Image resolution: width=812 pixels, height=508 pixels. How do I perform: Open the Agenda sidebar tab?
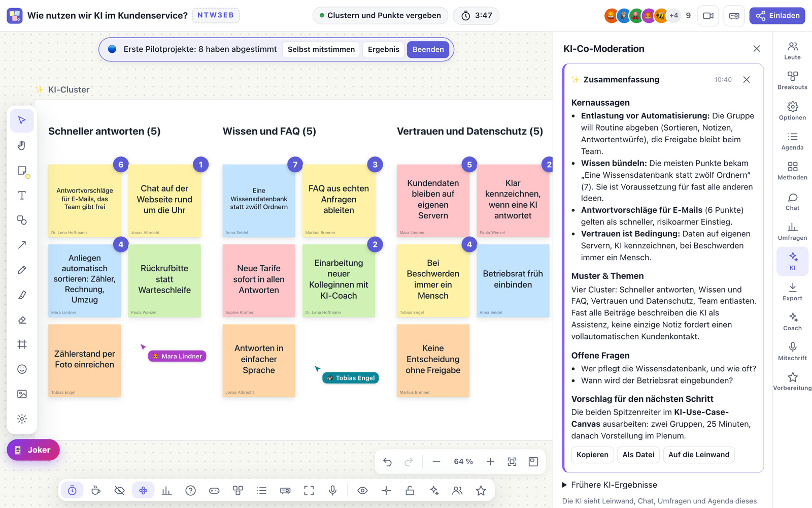pos(792,141)
